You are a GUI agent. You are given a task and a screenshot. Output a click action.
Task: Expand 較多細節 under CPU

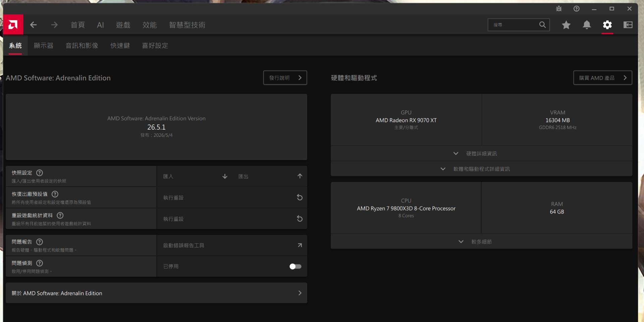(481, 242)
